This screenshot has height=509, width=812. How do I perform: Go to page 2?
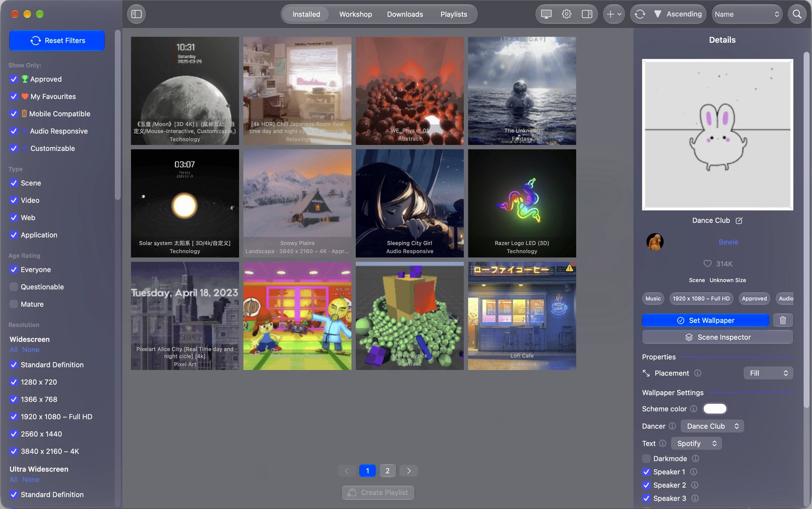[387, 470]
